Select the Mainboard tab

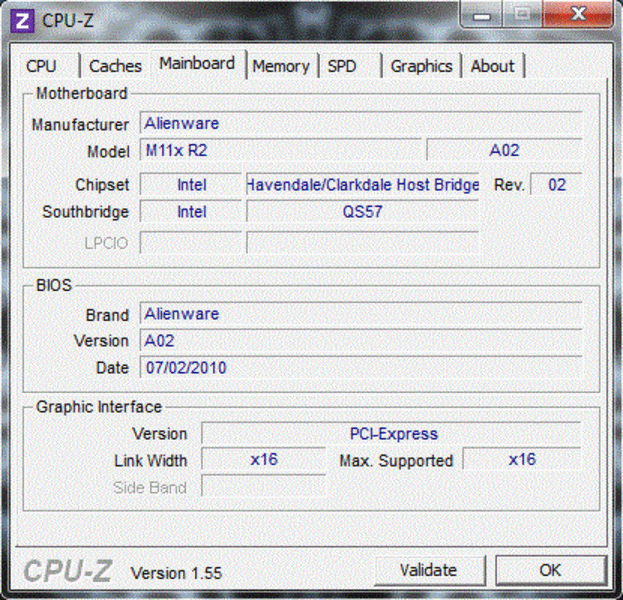coord(197,64)
